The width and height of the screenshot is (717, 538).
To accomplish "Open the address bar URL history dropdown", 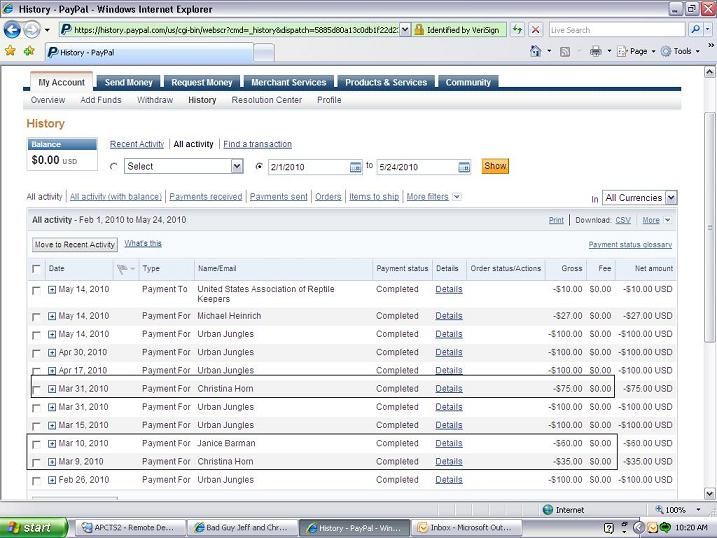I will click(x=405, y=30).
